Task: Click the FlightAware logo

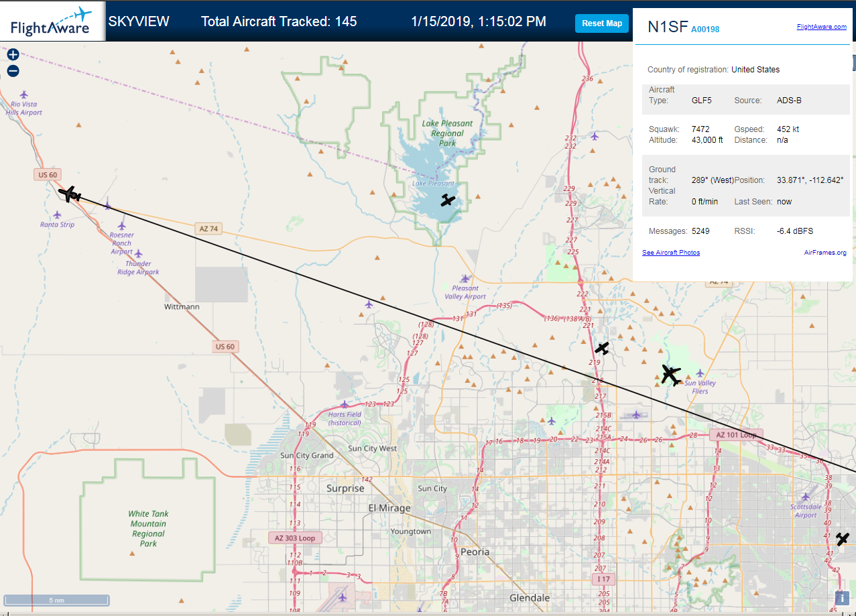Action: 52,21
